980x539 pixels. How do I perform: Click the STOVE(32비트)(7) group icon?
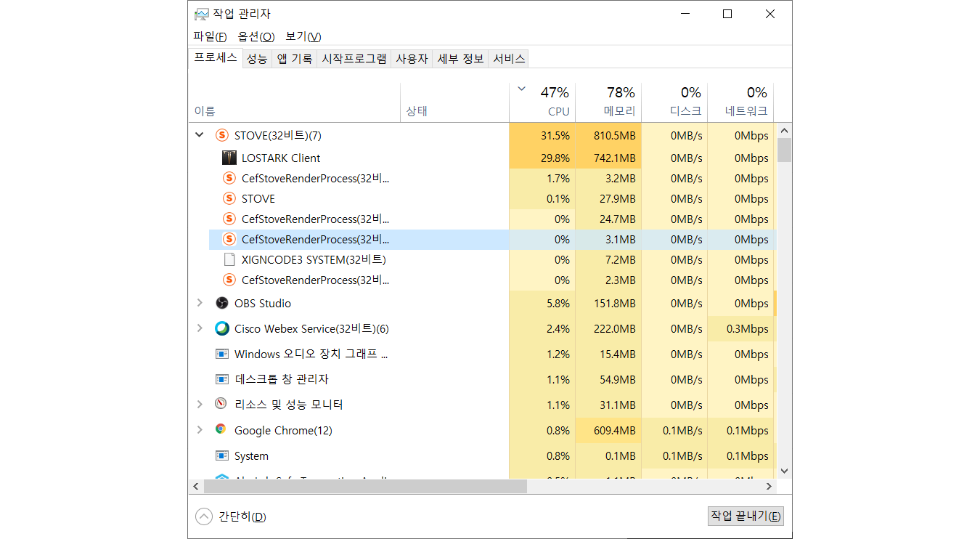click(222, 135)
